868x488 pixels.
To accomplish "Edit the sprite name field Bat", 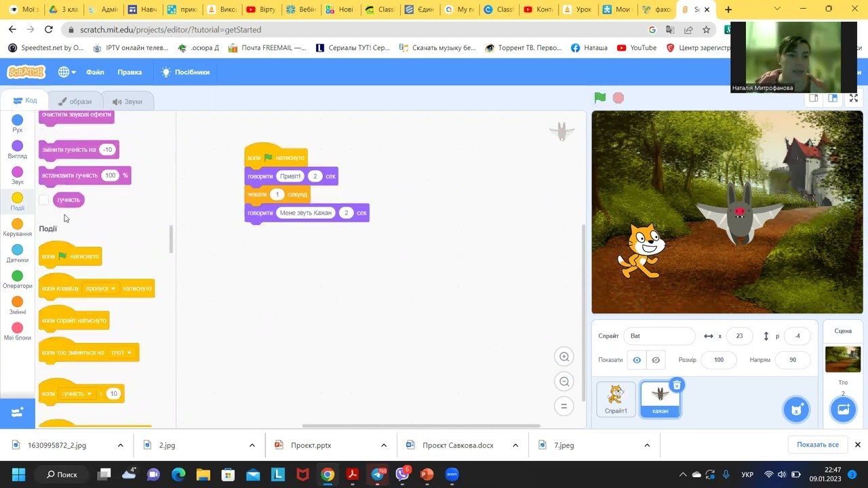I will pyautogui.click(x=659, y=336).
